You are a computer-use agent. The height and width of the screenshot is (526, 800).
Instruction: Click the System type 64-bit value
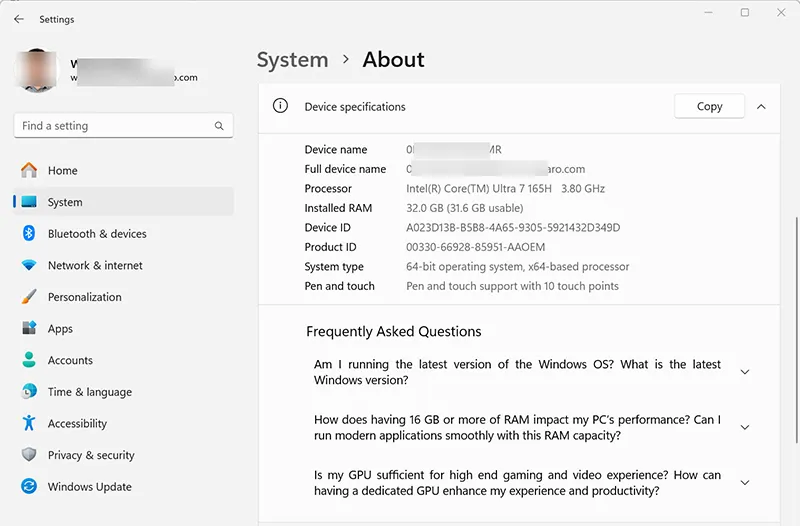tap(517, 266)
